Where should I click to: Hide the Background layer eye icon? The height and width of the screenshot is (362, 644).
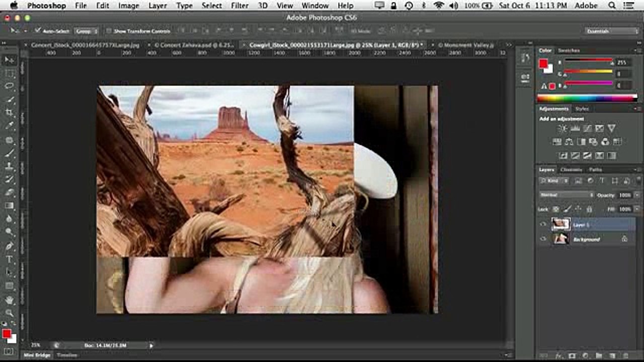pos(543,239)
